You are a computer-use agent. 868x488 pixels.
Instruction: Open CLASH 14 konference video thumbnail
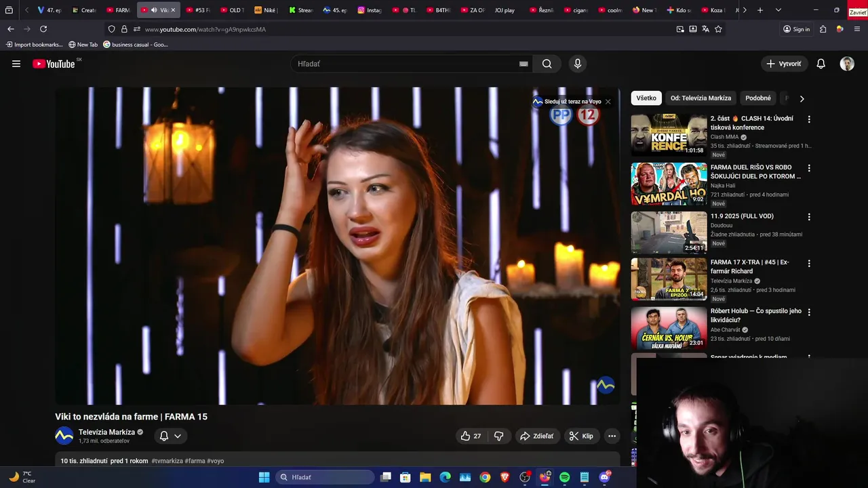click(x=669, y=135)
